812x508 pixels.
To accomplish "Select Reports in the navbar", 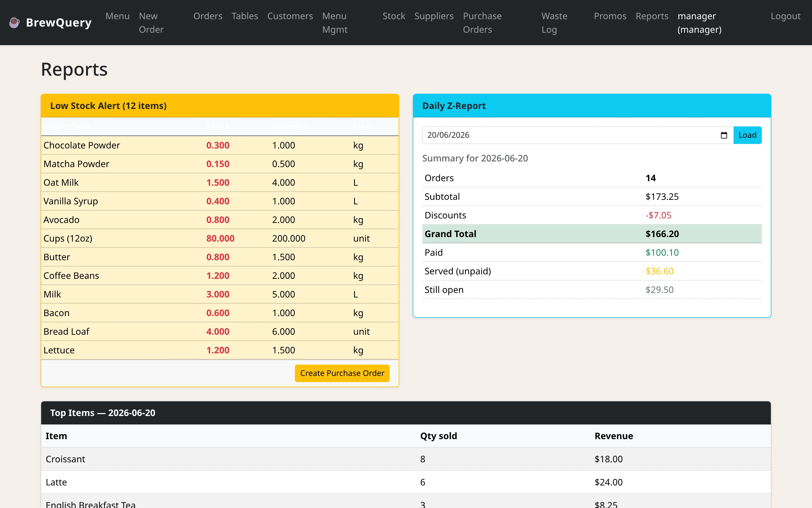I will (652, 16).
